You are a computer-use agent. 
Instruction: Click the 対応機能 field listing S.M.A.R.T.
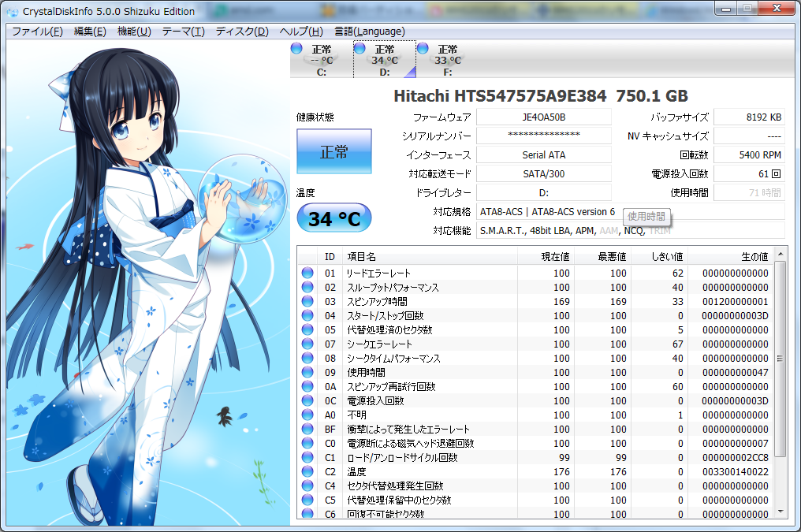tap(631, 231)
